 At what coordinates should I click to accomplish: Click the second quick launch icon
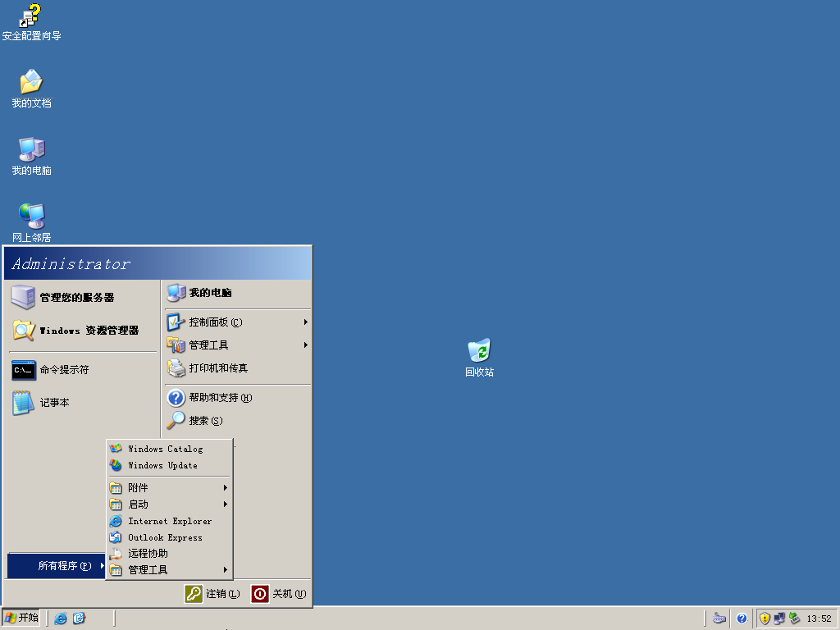79,619
